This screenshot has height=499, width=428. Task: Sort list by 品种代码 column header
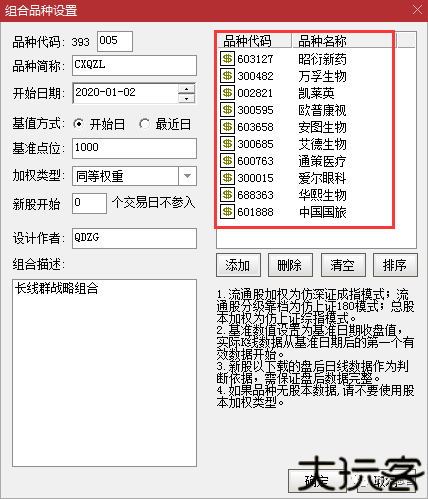pos(254,41)
